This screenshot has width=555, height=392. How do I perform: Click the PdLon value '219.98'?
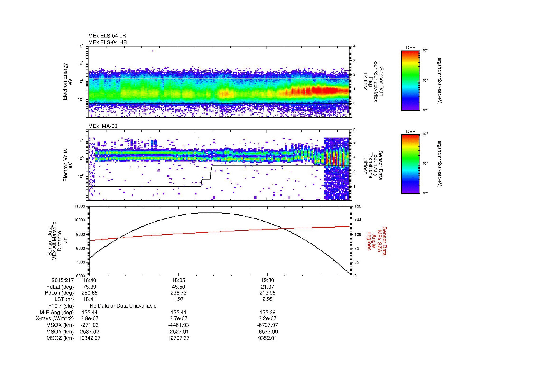[x=267, y=293]
